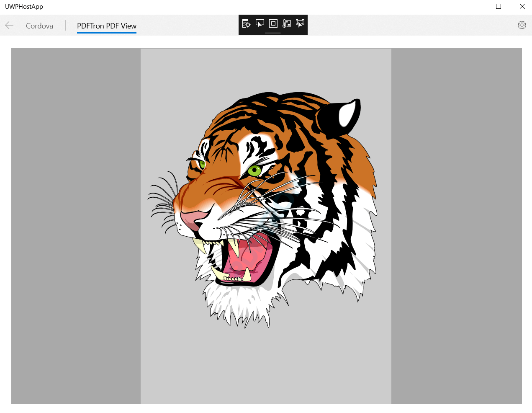This screenshot has width=532, height=413.
Task: Toggle display layout adorners icon
Action: 273,23
